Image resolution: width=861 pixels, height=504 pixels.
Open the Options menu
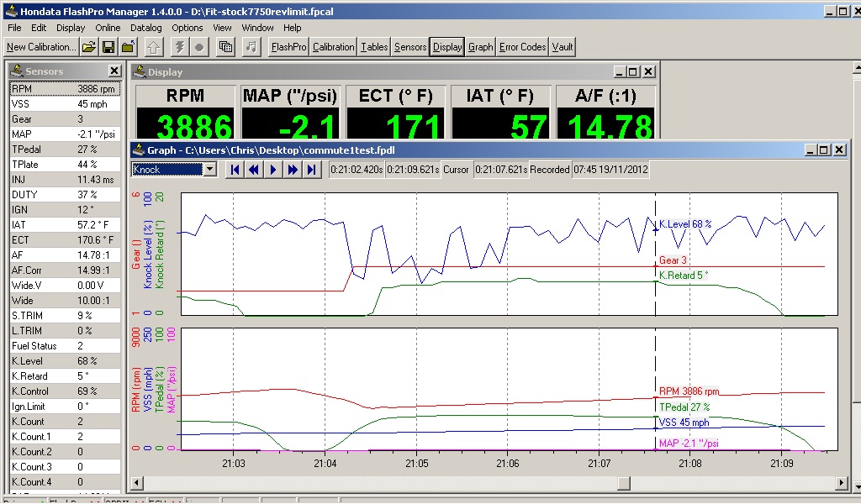pos(188,28)
